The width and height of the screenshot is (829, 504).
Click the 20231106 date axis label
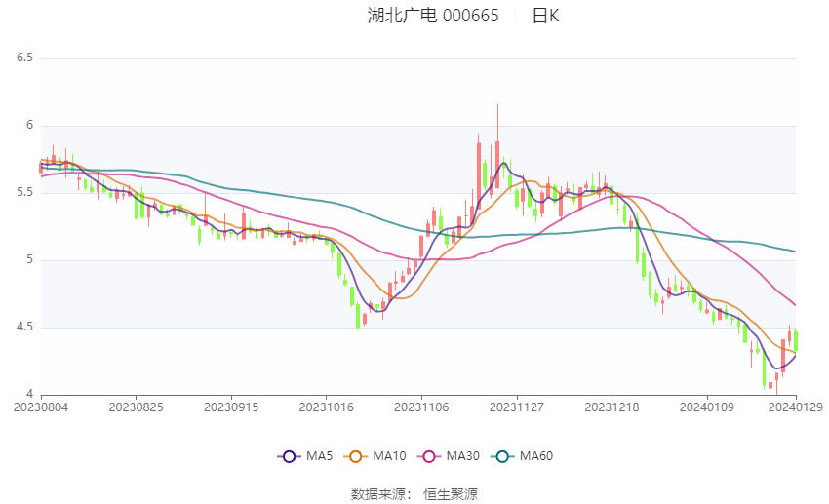click(421, 407)
